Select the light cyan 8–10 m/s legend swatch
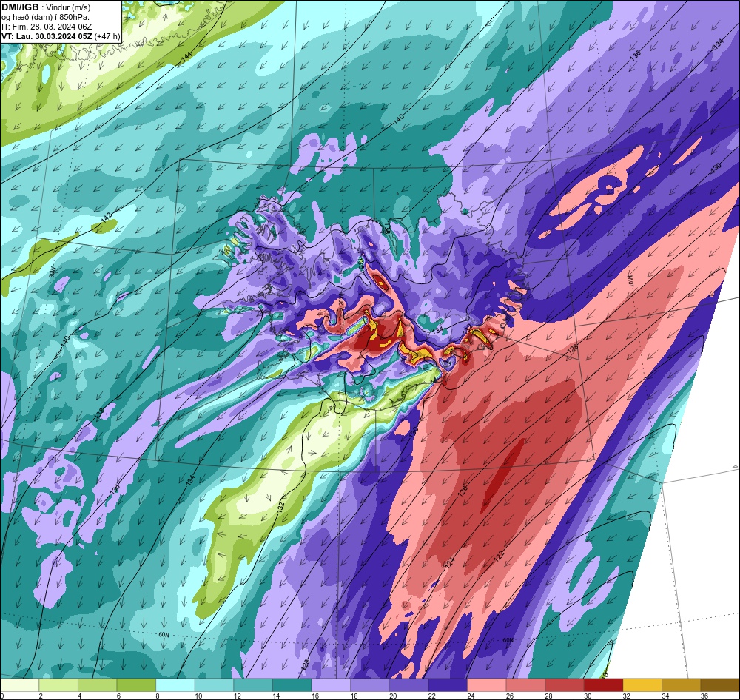This screenshot has height=700, width=740. (x=175, y=685)
